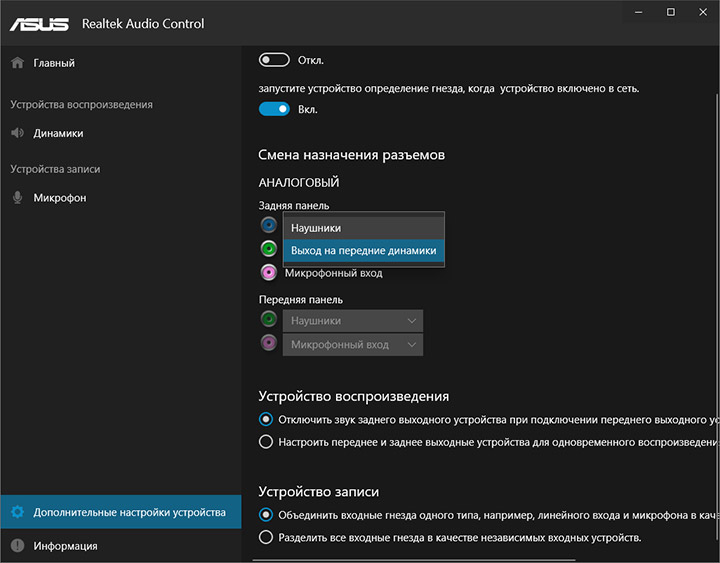Select the Разделить все входные гнезда radio option

point(266,538)
